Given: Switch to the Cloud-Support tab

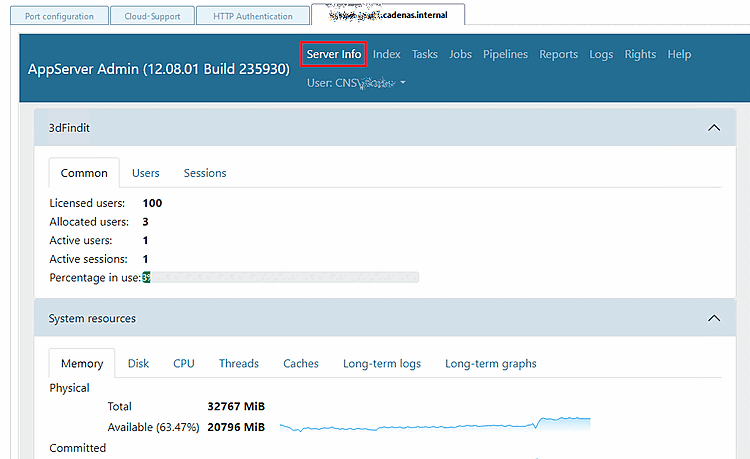Looking at the screenshot, I should tap(152, 16).
